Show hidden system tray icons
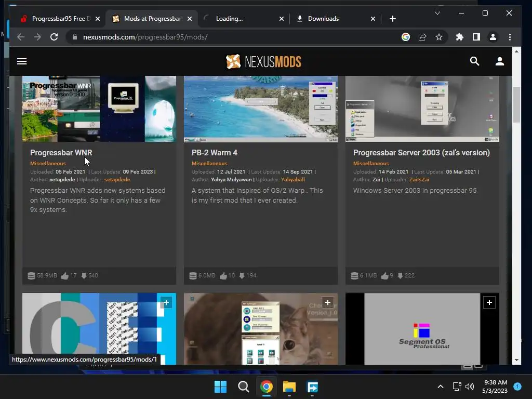532x399 pixels. point(441,387)
